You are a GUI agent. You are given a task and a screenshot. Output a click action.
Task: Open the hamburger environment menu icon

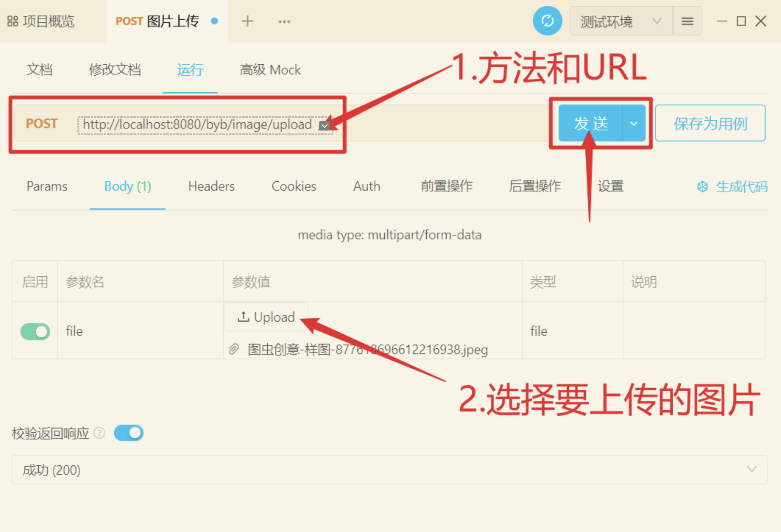687,21
